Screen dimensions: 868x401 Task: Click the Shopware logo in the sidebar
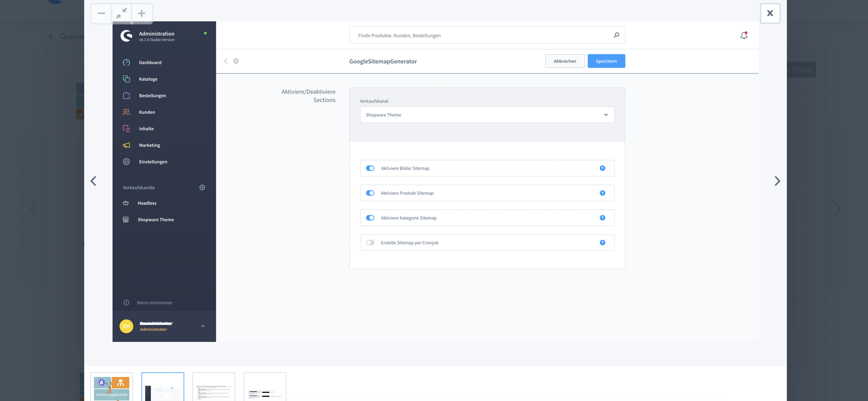(x=126, y=36)
